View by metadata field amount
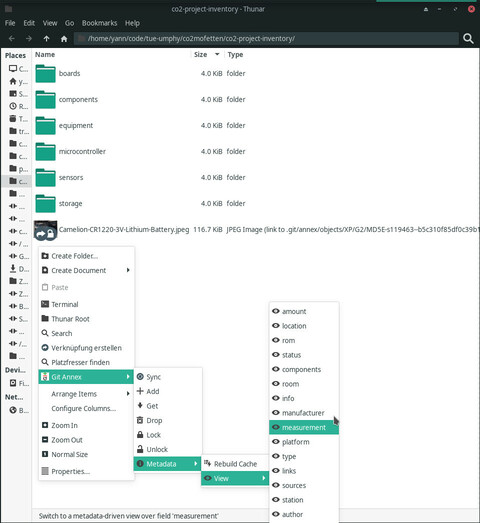480x523 pixels. tap(304, 312)
